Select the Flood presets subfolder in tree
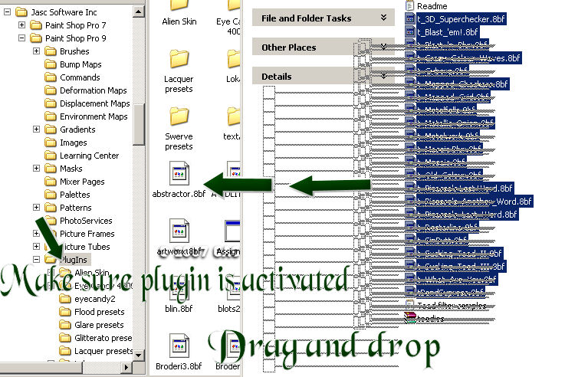The image size is (588, 377). point(99,312)
